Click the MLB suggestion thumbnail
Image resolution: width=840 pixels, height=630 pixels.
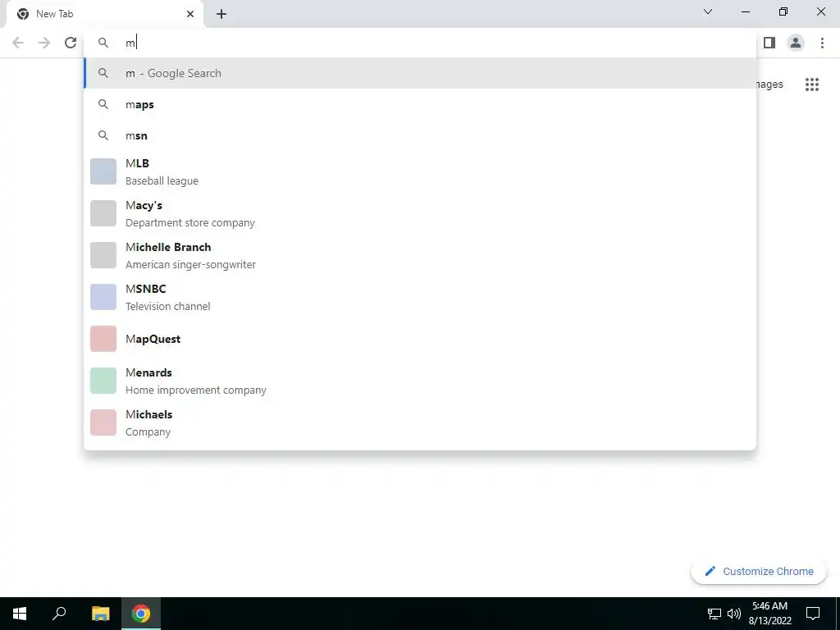(x=103, y=171)
